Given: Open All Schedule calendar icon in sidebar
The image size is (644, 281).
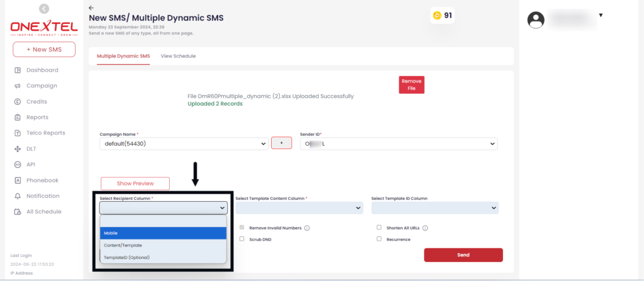Looking at the screenshot, I should [18, 212].
